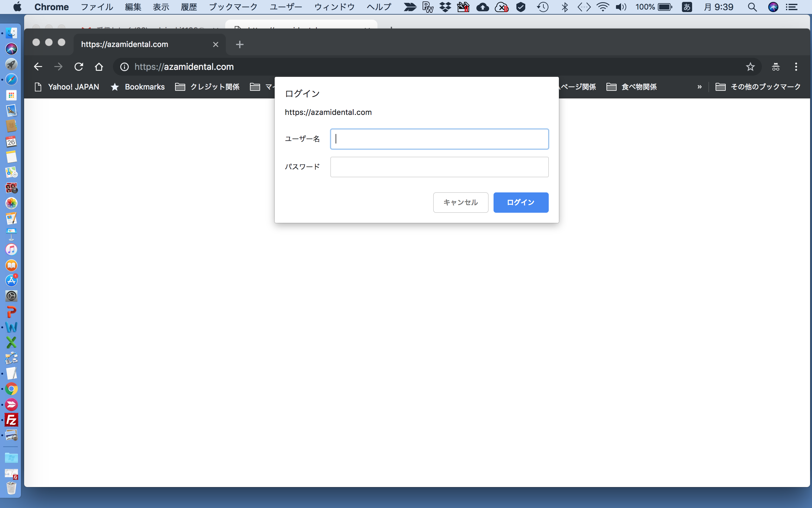Open Photos in the Dock
Viewport: 812px width, 508px height.
pos(11,203)
